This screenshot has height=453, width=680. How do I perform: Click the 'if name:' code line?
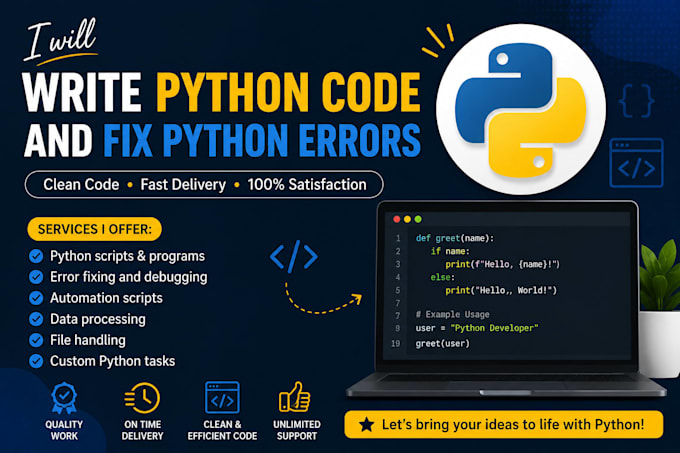450,251
